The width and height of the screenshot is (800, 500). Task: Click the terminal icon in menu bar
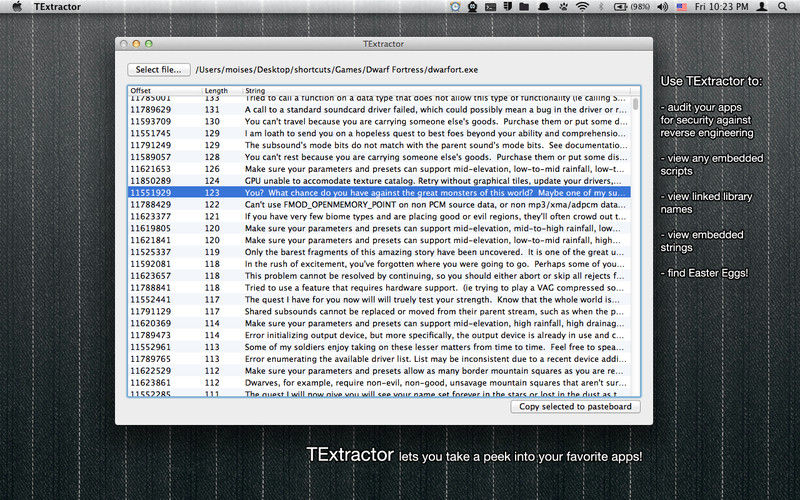pos(490,7)
